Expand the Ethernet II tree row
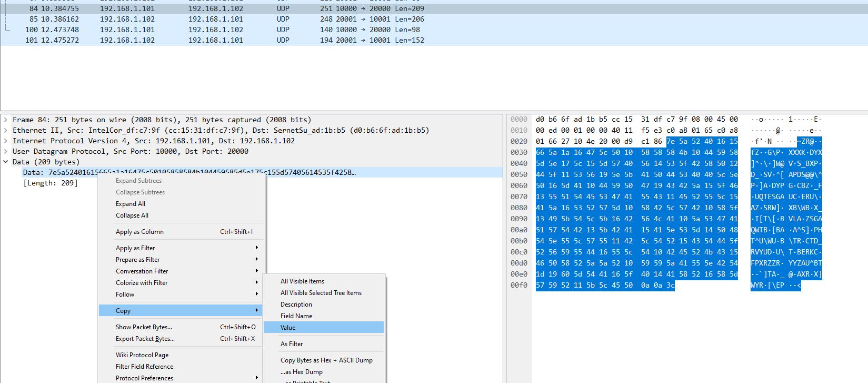 pos(6,131)
